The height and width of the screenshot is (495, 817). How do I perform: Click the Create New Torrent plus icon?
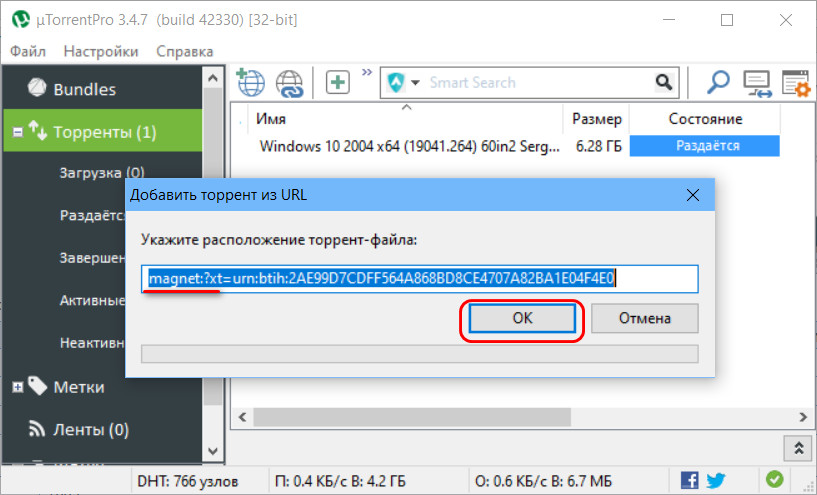pyautogui.click(x=338, y=82)
